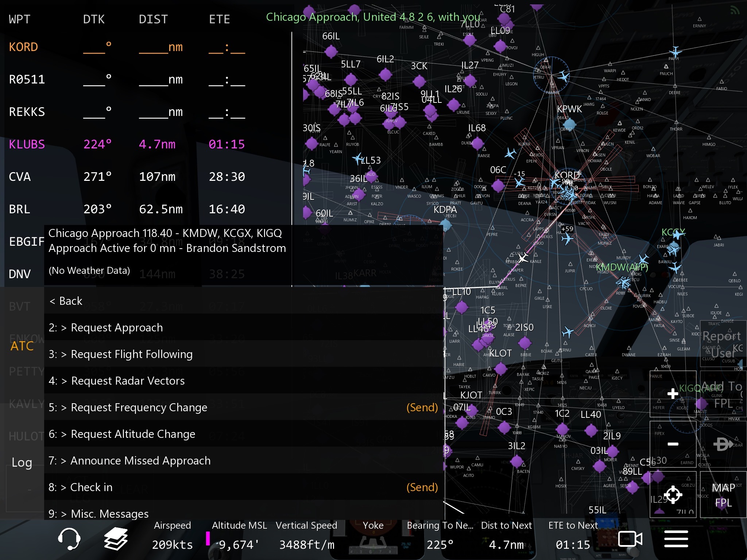The height and width of the screenshot is (560, 747).
Task: Switch to the ATC tab
Action: coord(22,346)
